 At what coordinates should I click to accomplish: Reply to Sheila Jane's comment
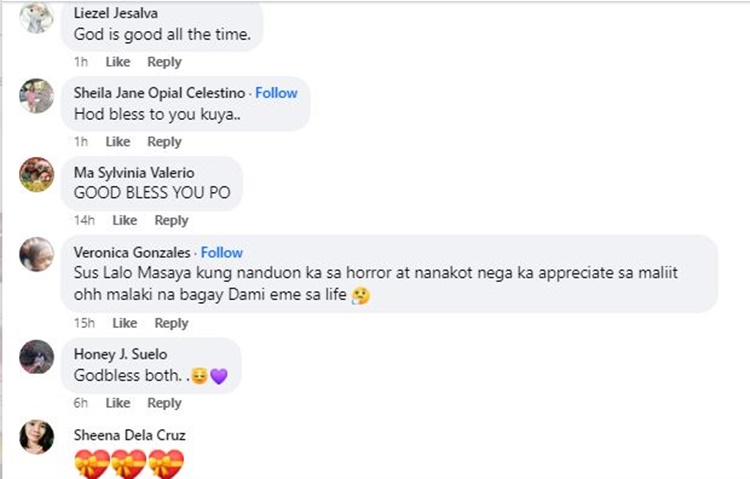coord(164,142)
